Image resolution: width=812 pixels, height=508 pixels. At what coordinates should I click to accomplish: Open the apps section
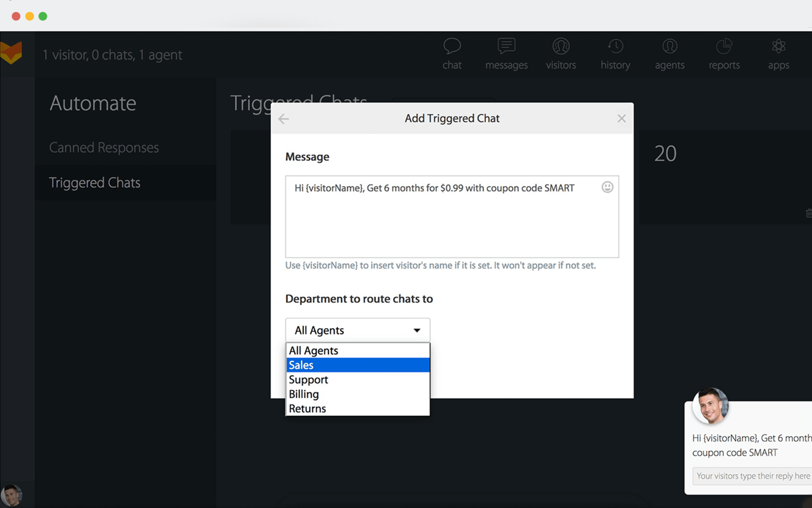click(779, 54)
